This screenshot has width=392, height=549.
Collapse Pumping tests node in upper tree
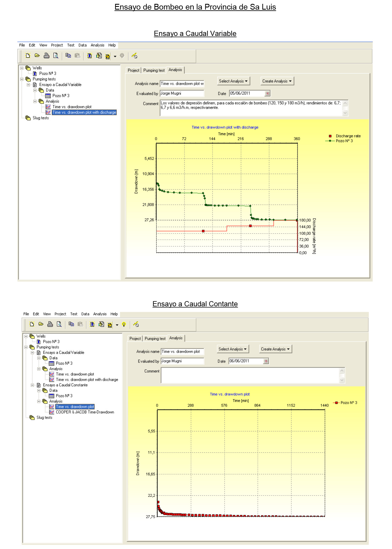pyautogui.click(x=22, y=79)
